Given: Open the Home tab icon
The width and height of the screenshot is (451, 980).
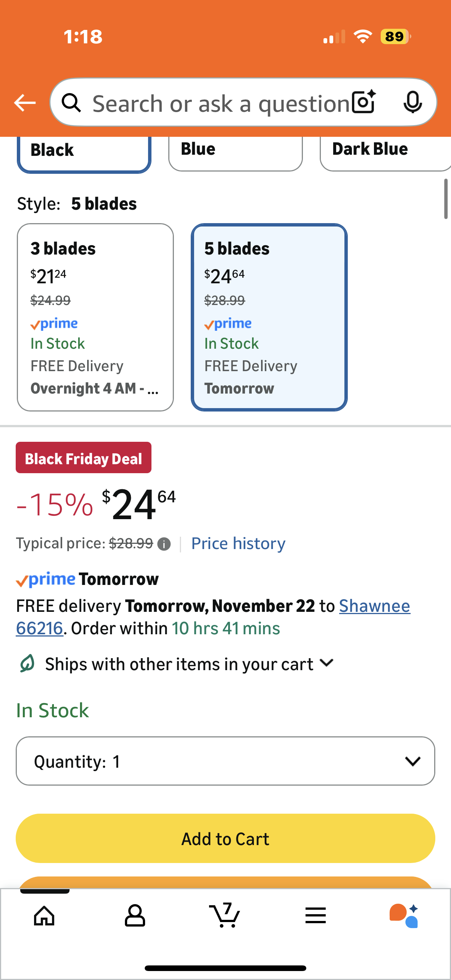Looking at the screenshot, I should point(45,915).
